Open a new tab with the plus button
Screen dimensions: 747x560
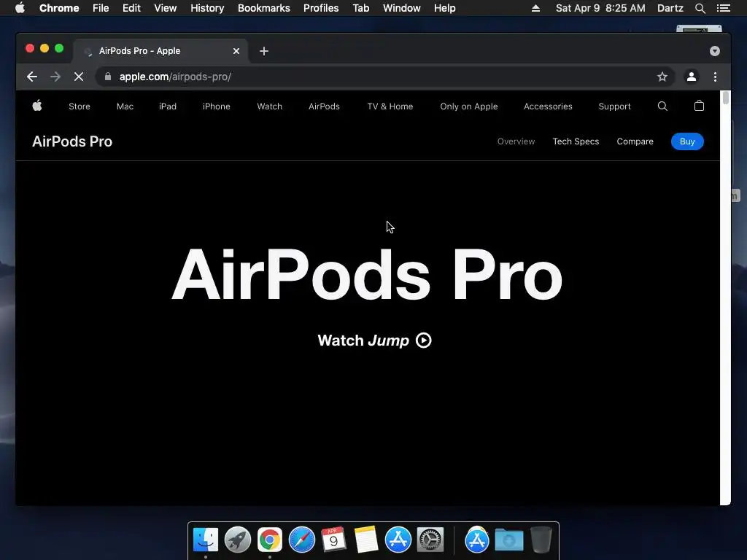pos(264,51)
